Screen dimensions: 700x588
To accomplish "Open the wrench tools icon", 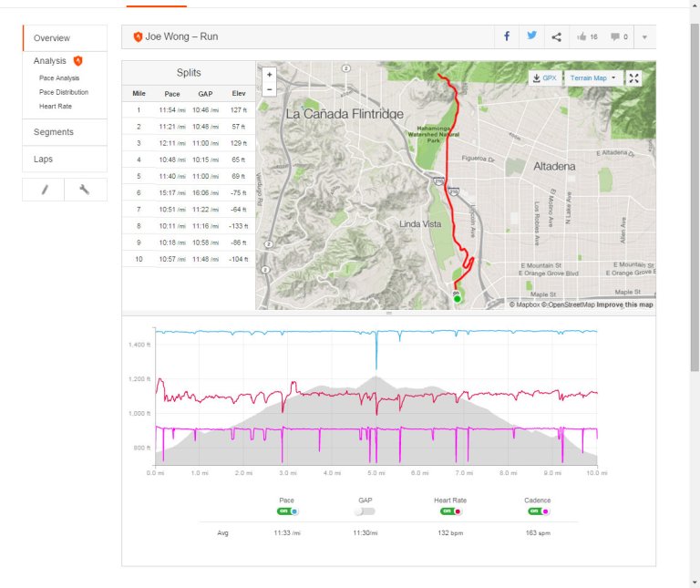I will coord(86,190).
